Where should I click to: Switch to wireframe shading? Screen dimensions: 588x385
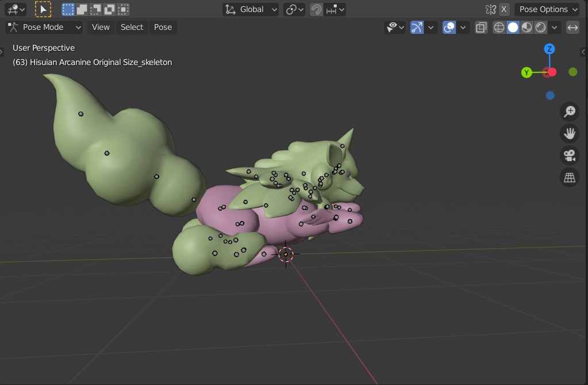[x=499, y=28]
